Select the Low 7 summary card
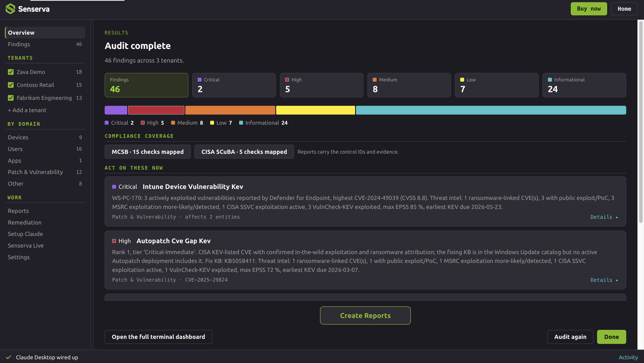The height and width of the screenshot is (363, 644). [497, 85]
